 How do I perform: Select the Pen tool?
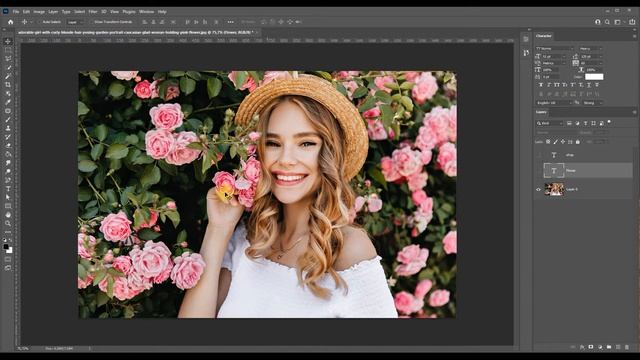[x=8, y=180]
